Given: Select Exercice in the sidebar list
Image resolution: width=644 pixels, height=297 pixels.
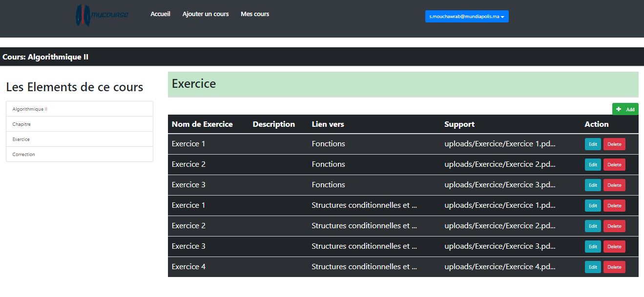Looking at the screenshot, I should pyautogui.click(x=80, y=139).
